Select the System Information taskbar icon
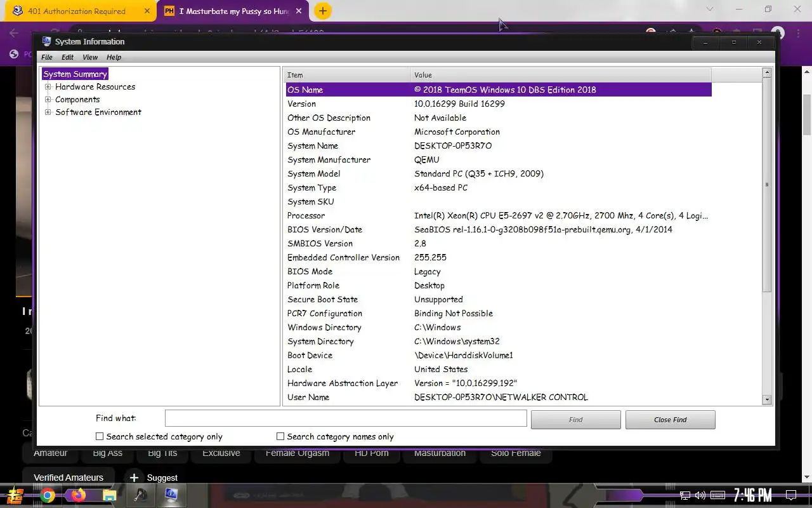 (171, 495)
